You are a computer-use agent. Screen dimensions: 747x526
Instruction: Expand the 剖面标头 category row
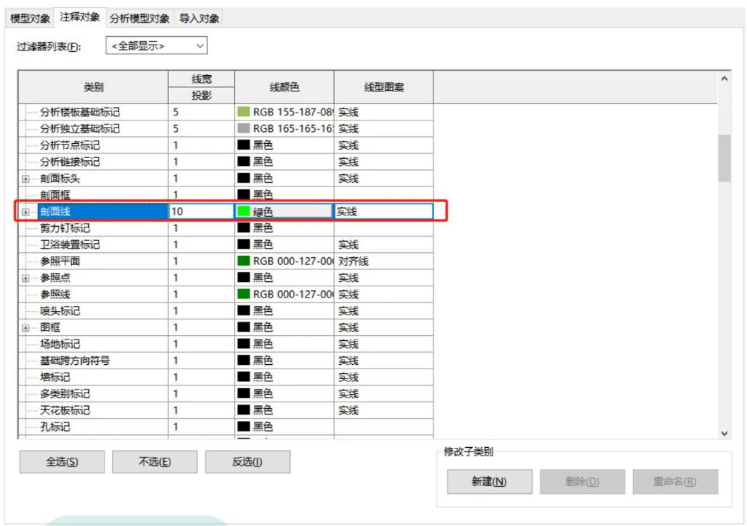[26, 179]
